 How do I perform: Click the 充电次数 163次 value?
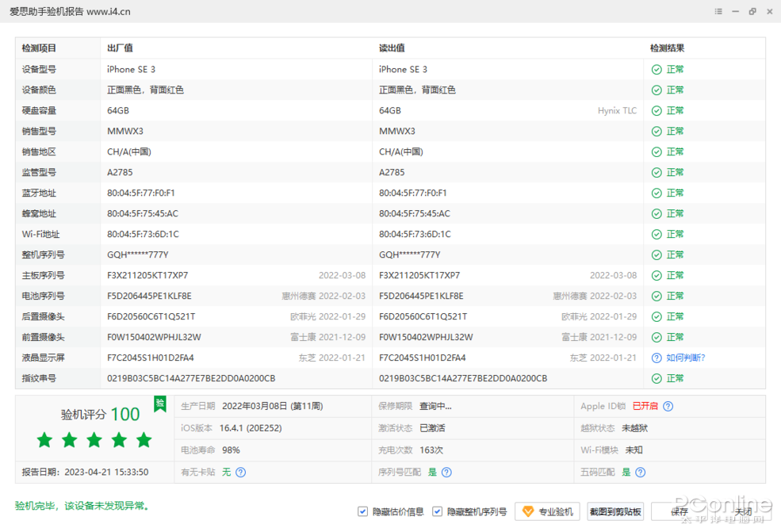(431, 450)
